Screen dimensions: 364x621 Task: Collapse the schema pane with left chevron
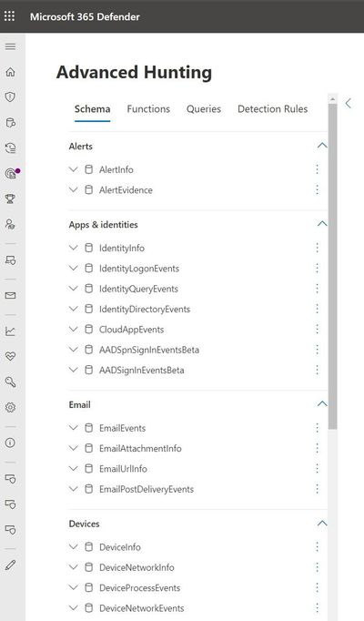click(x=349, y=104)
